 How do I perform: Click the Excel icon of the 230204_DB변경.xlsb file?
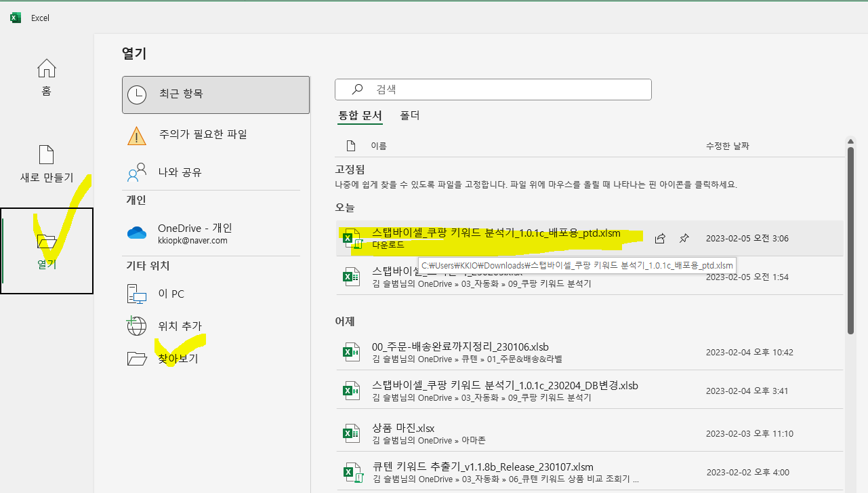(351, 391)
